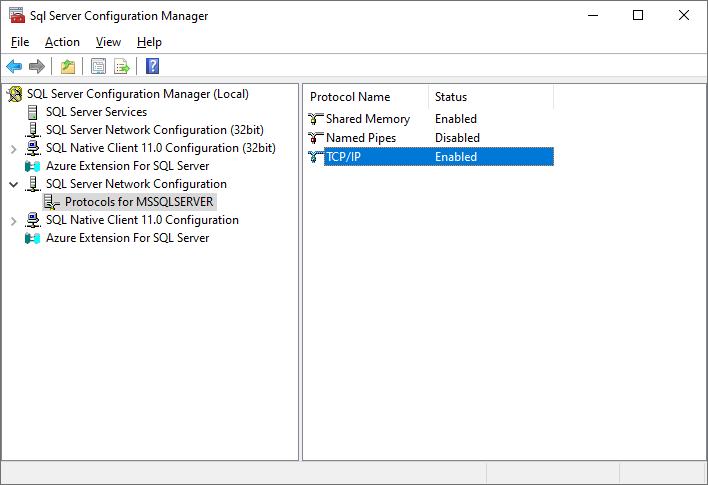Click the SQL Server Configuration Manager root icon

coord(15,94)
